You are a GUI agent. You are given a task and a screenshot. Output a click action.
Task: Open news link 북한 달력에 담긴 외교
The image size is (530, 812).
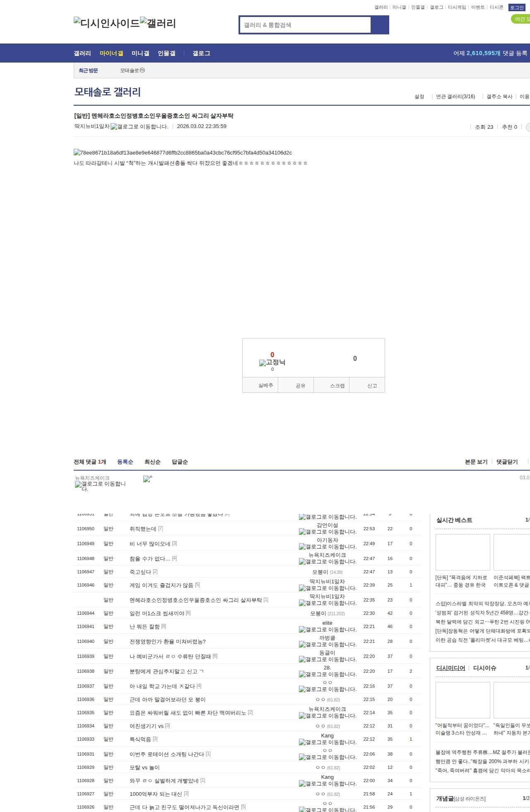coord(483,621)
